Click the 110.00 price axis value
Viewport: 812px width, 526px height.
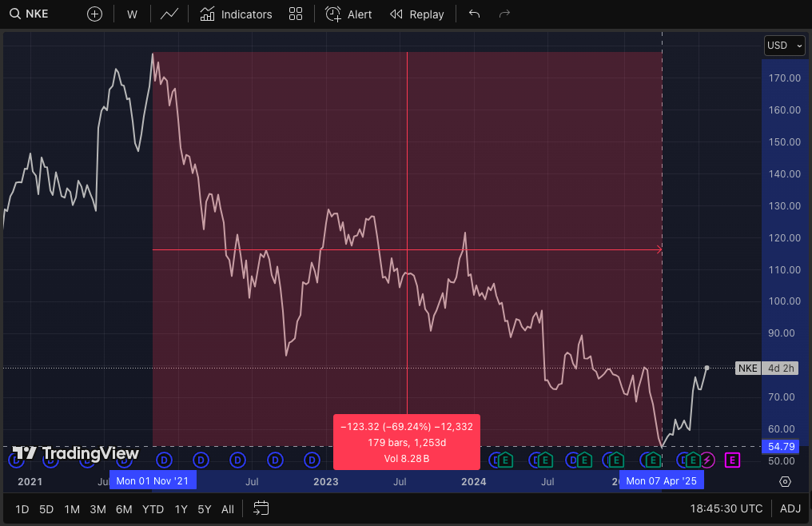(x=785, y=270)
